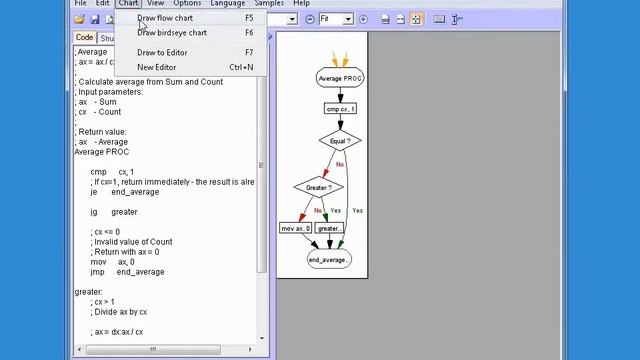Click the comment '; Return value:'
This screenshot has height=360, width=640.
(100, 132)
